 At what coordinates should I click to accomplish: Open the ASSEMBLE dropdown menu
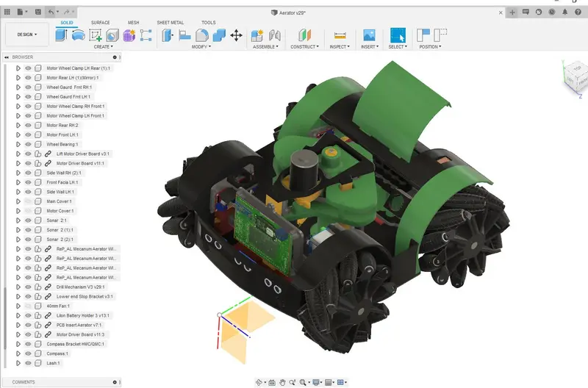click(265, 47)
